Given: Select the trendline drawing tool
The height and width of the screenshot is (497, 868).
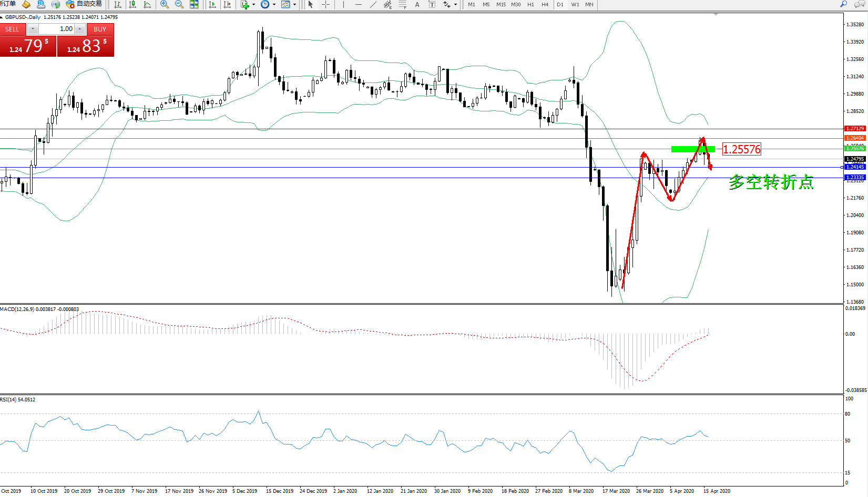Looking at the screenshot, I should (373, 5).
